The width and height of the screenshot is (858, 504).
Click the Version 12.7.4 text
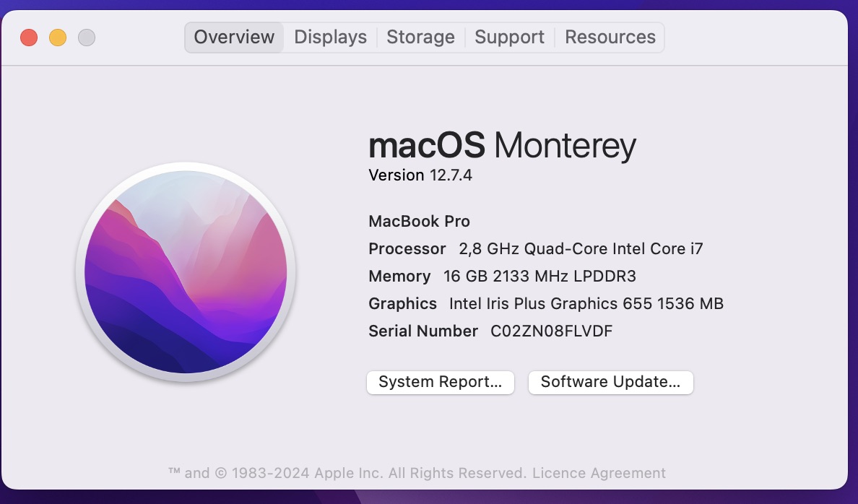pos(420,175)
